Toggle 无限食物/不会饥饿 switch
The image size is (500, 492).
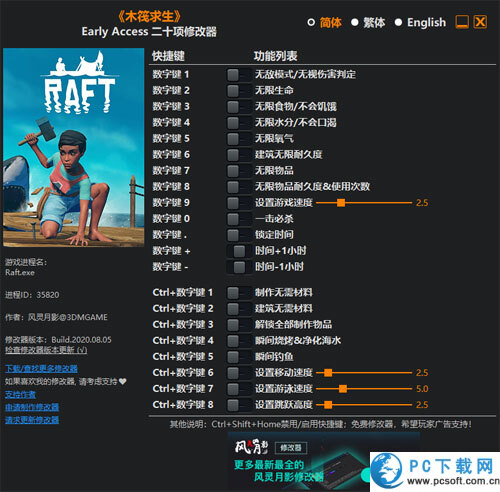[239, 106]
